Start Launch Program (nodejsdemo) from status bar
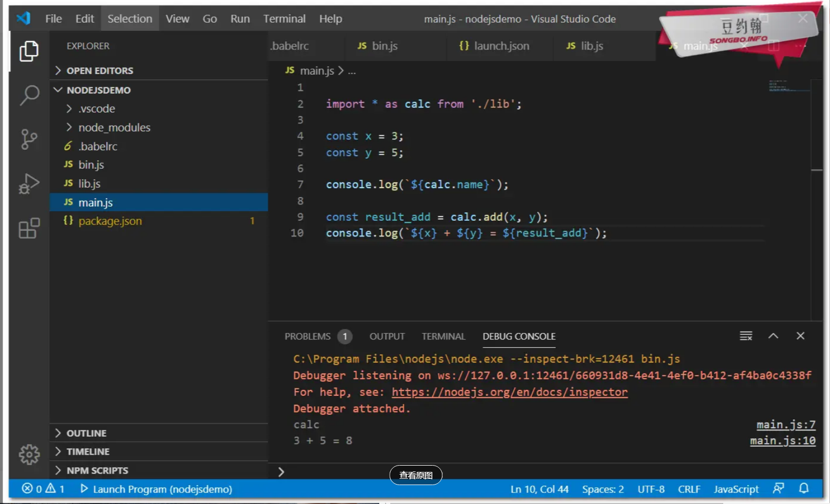 [x=156, y=489]
